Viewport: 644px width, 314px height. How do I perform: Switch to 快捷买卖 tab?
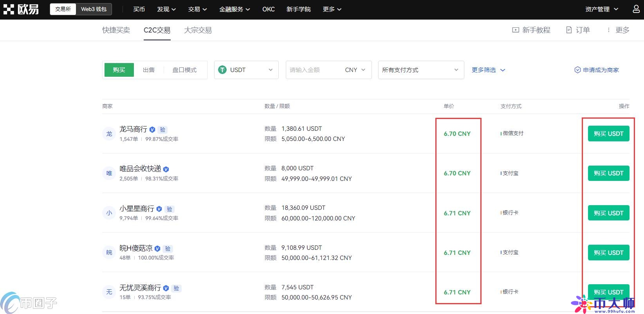click(116, 30)
